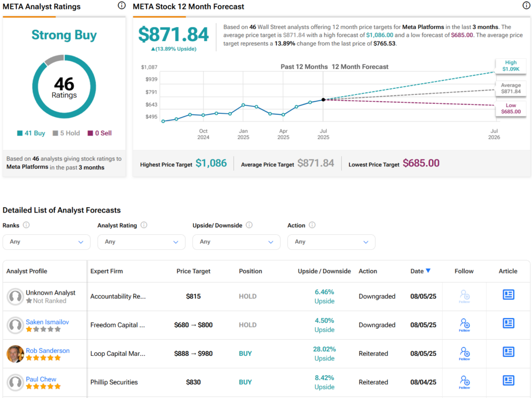Open article for Phillip Securities rating
This screenshot has height=398, width=532.
(508, 380)
